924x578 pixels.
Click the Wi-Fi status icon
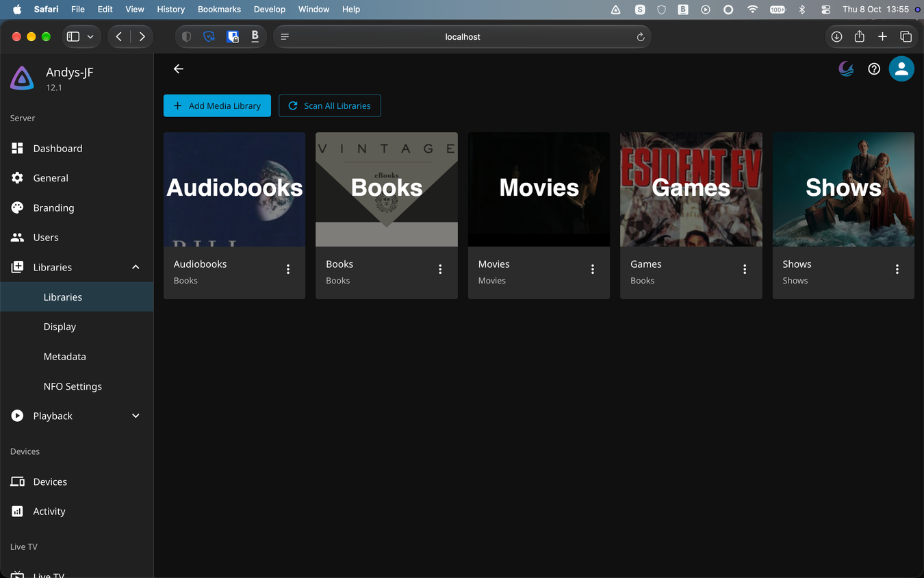pyautogui.click(x=753, y=10)
